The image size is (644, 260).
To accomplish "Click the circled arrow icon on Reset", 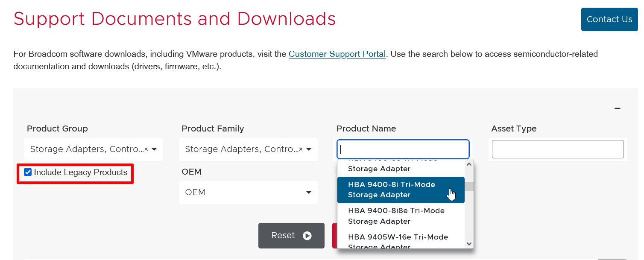I will click(x=307, y=236).
